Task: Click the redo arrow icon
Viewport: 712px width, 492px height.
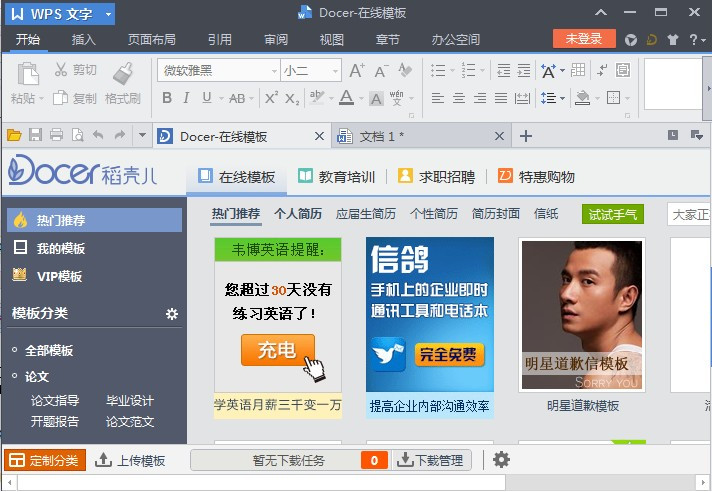Action: click(x=119, y=135)
